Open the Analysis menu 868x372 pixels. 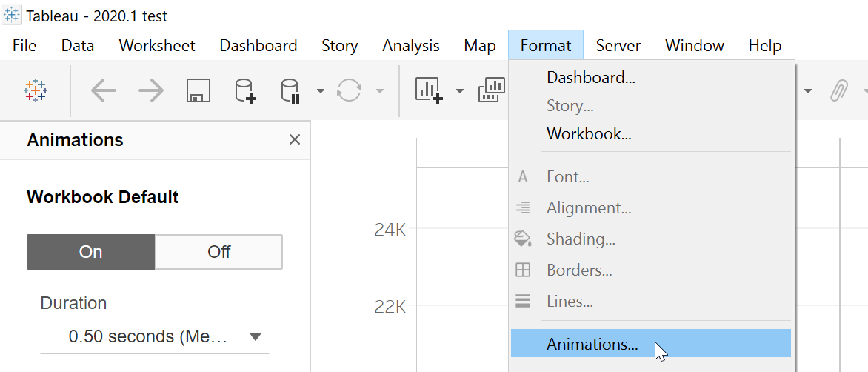[x=410, y=46]
